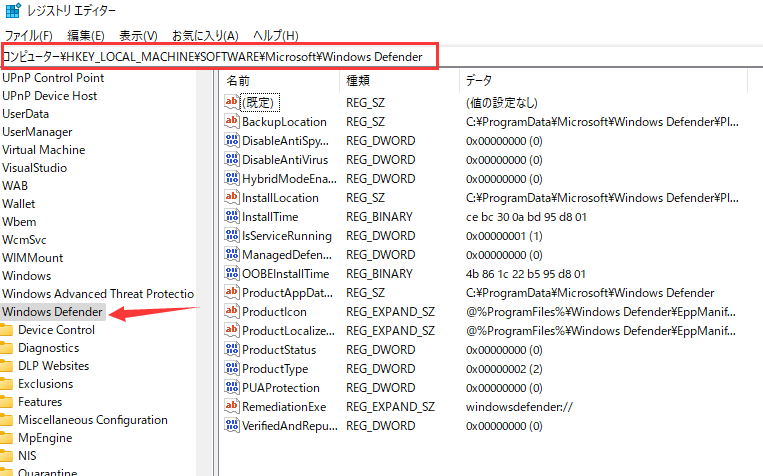Click the string icon beside ProductIcon

[232, 311]
